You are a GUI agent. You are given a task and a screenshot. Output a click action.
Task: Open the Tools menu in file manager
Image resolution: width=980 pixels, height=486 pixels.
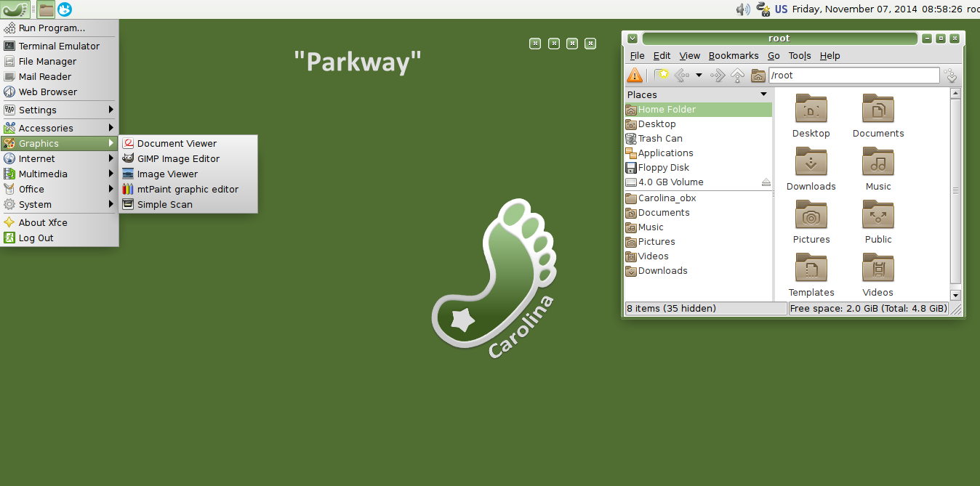point(800,55)
